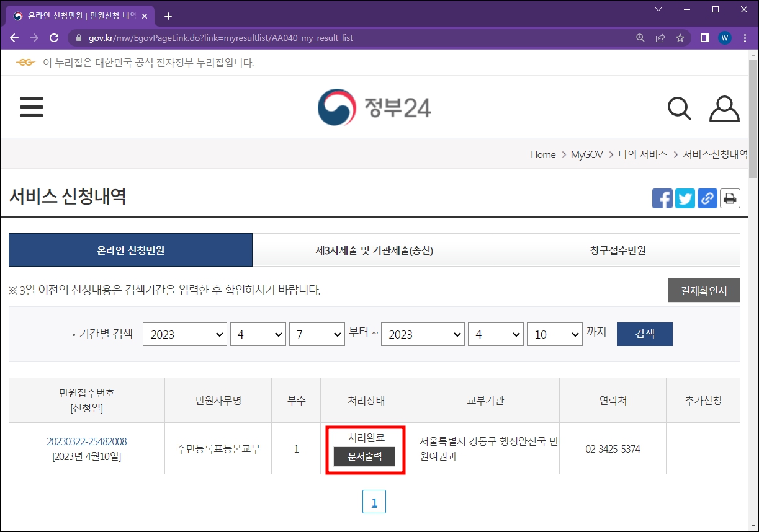Copy the page URL with the link icon
Viewport: 759px width, 532px height.
pyautogui.click(x=707, y=198)
